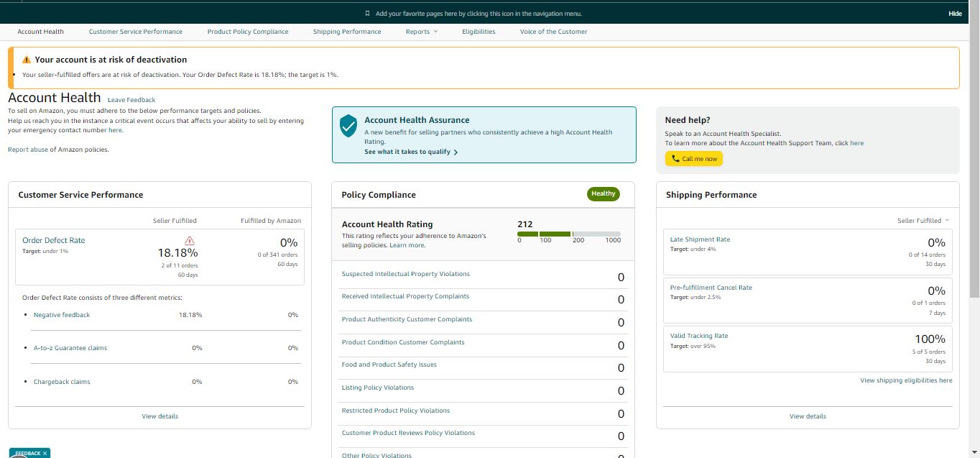Click the Healthy status badge
This screenshot has width=980, height=458.
pos(604,193)
